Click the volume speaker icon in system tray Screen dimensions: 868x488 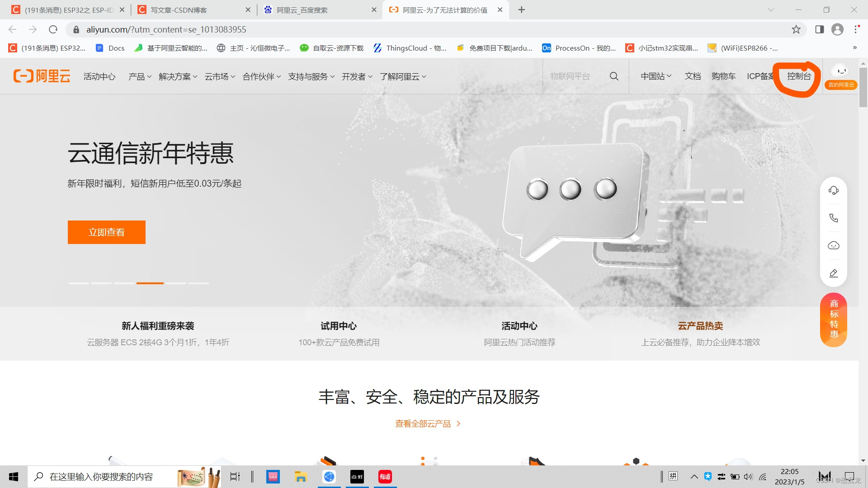click(x=748, y=476)
